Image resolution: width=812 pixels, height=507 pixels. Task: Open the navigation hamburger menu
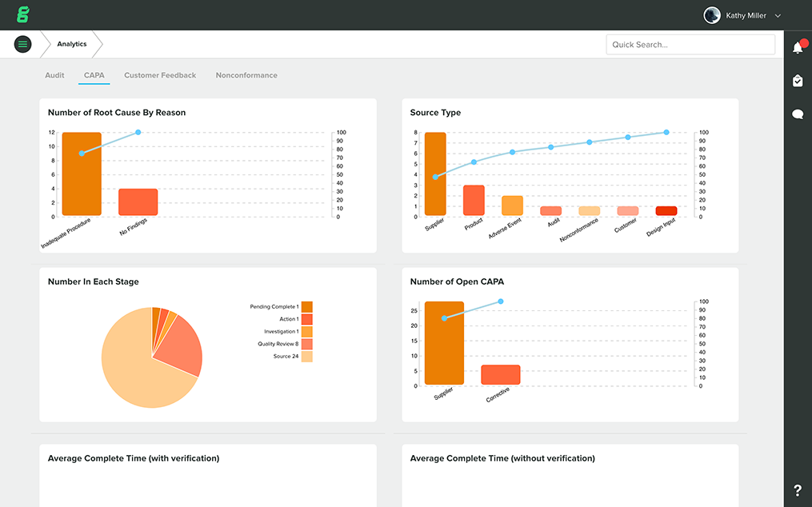(22, 44)
